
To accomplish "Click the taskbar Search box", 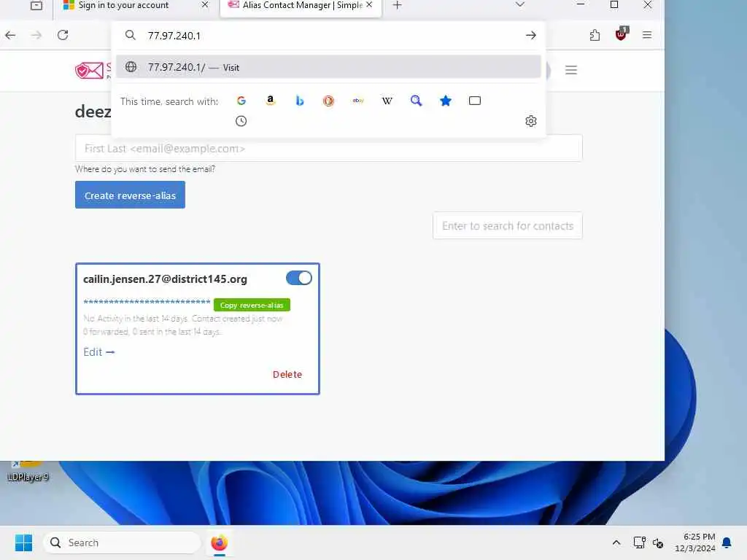I will 122,542.
